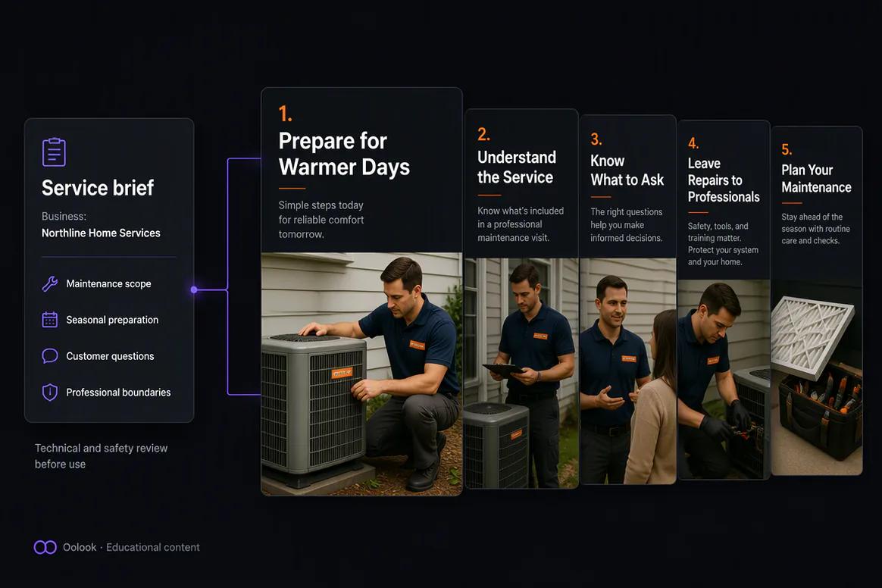Click the Oolook logo icon
882x588 pixels.
click(x=45, y=547)
